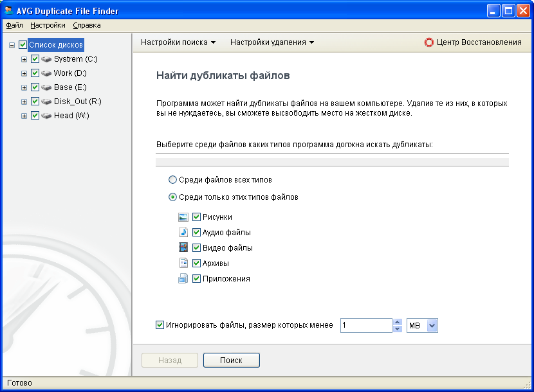This screenshot has width=534, height=392.
Task: Uncheck the Head (W:) drive checkbox
Action: (x=35, y=116)
